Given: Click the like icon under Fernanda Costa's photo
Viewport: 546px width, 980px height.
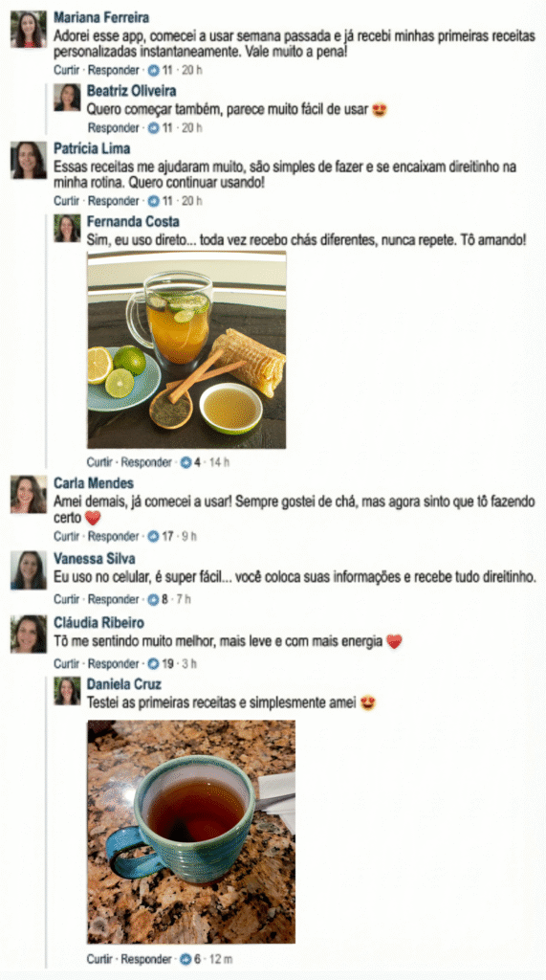Looking at the screenshot, I should (x=186, y=462).
